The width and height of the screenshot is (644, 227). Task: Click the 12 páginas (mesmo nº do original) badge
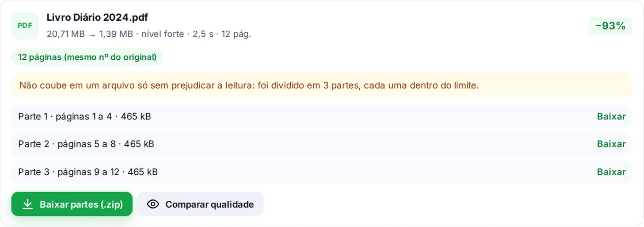coord(87,57)
